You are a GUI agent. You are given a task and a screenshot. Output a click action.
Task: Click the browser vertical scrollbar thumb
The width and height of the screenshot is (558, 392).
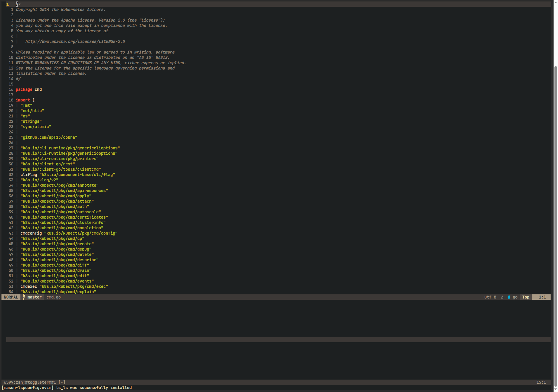[556, 225]
